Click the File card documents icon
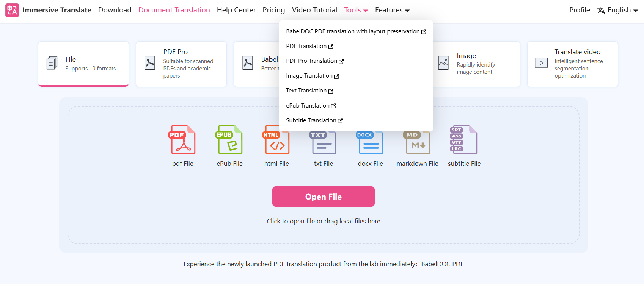Image resolution: width=644 pixels, height=284 pixels. [x=52, y=63]
